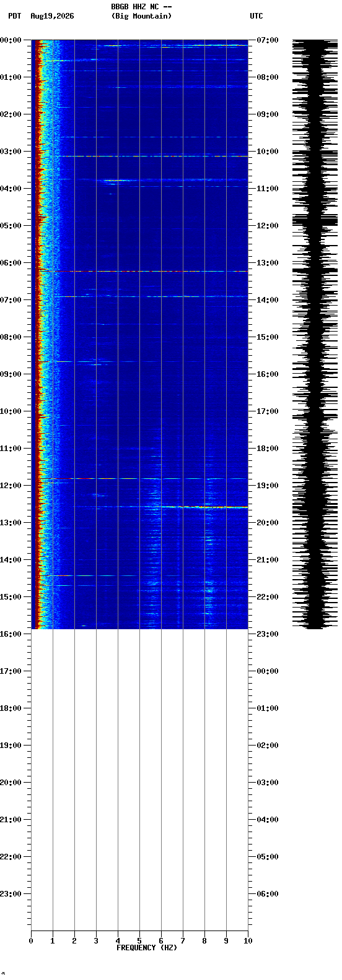
Task: Click the UTC timezone label
Action: click(256, 16)
